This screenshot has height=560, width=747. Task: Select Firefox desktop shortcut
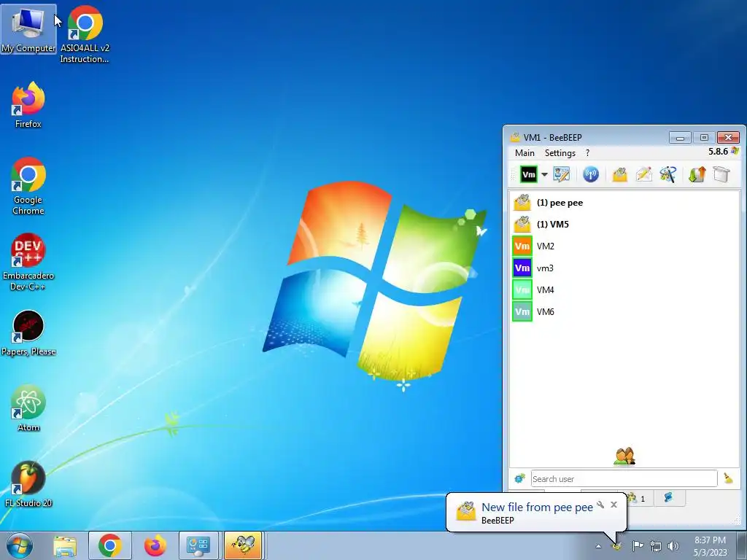click(28, 105)
